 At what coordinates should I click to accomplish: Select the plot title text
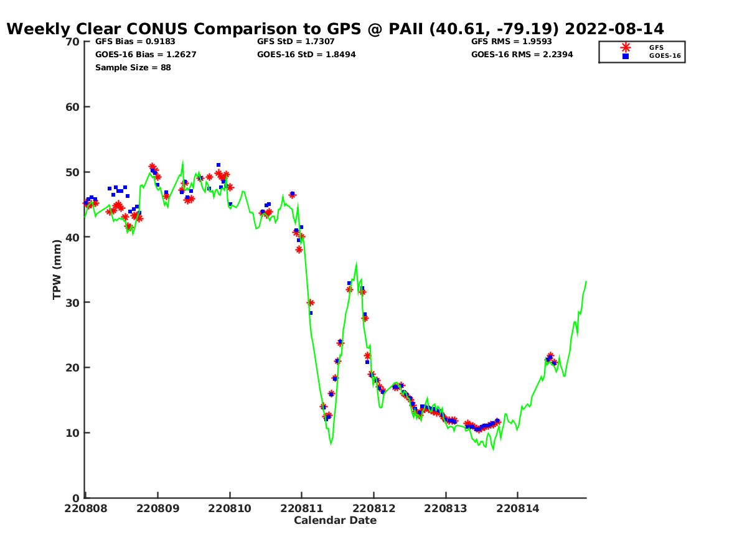335,29
